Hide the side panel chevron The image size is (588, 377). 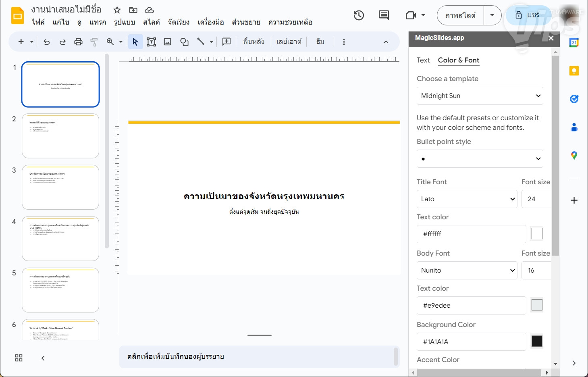(574, 363)
